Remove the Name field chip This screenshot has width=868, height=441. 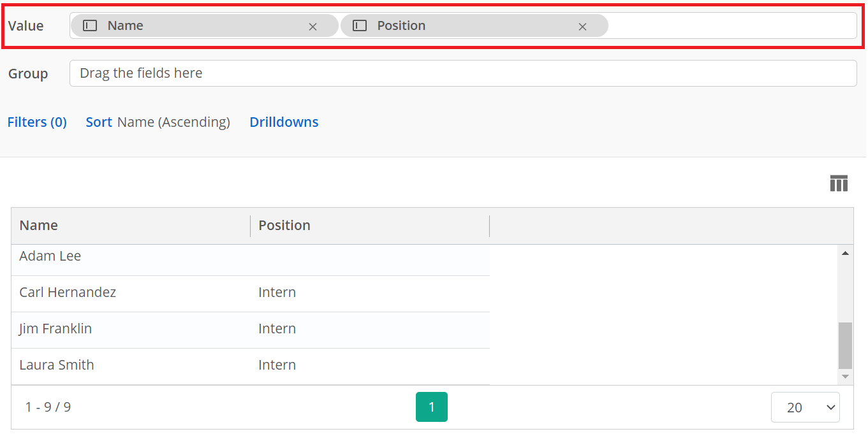coord(313,27)
